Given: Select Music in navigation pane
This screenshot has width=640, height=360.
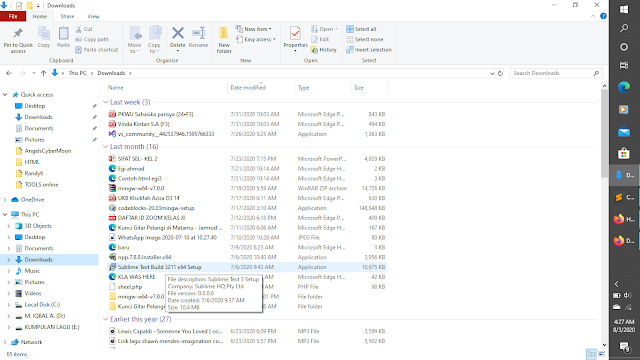Looking at the screenshot, I should point(32,271).
